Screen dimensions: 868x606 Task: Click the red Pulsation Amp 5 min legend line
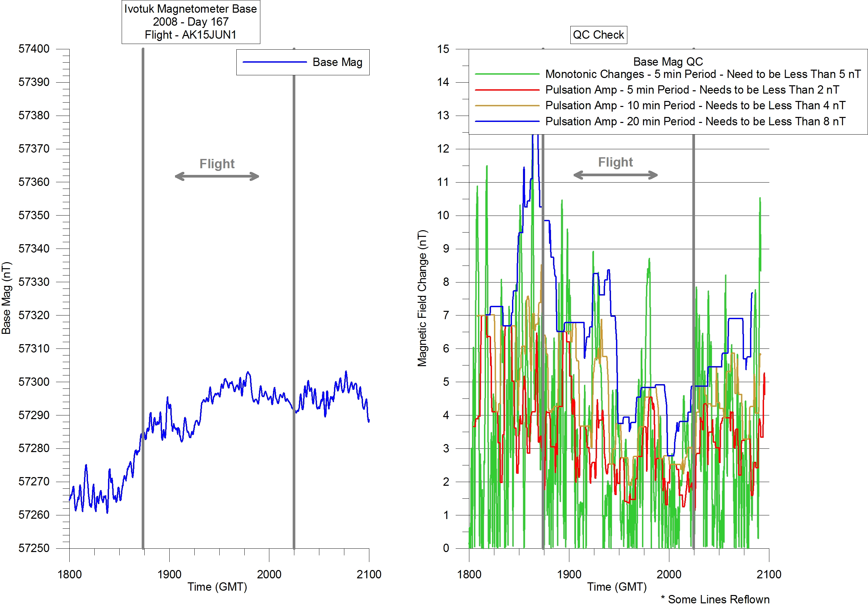pos(507,90)
